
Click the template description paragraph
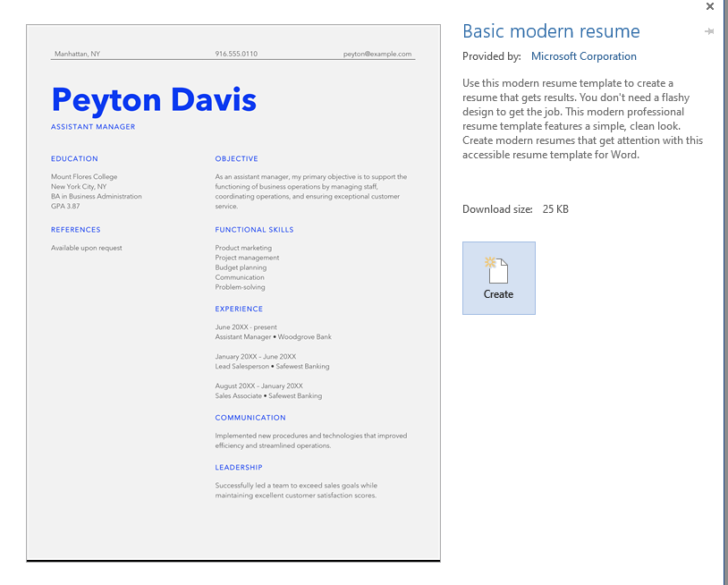(x=583, y=119)
